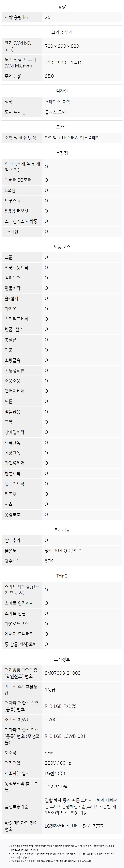Image resolution: width=124 pixels, height=868 pixels.
Task: Select the 세탁 용량(kg) value 25
Action: [48, 17]
